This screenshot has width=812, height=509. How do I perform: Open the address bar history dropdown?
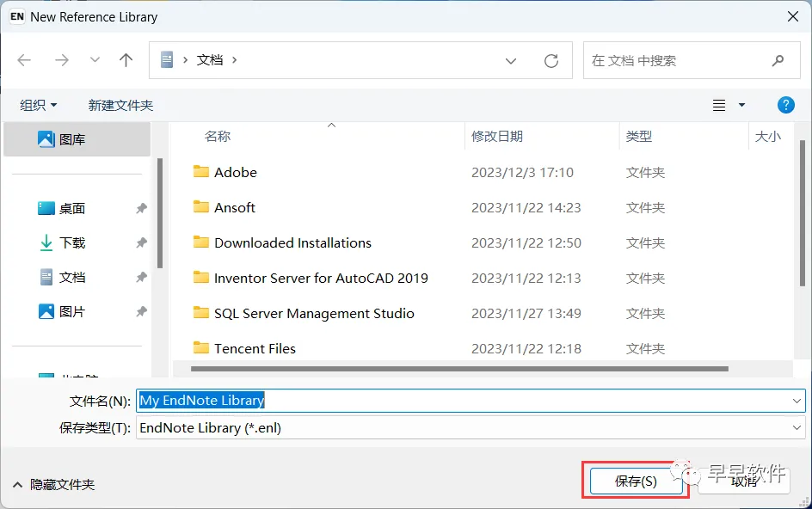511,61
